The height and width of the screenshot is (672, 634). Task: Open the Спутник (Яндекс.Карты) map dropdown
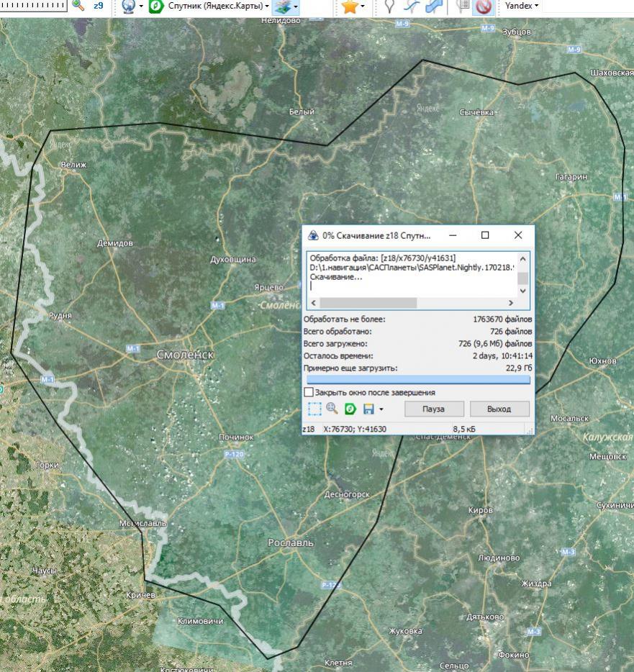(218, 6)
